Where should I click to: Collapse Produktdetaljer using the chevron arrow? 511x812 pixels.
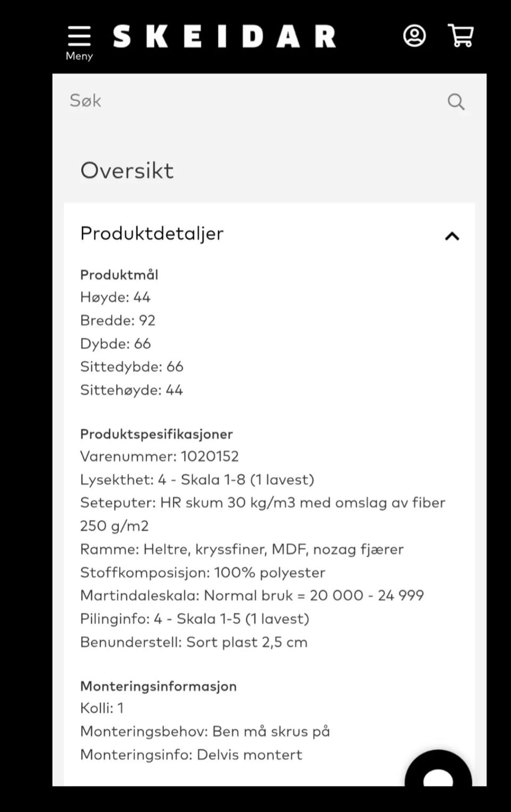coord(452,236)
